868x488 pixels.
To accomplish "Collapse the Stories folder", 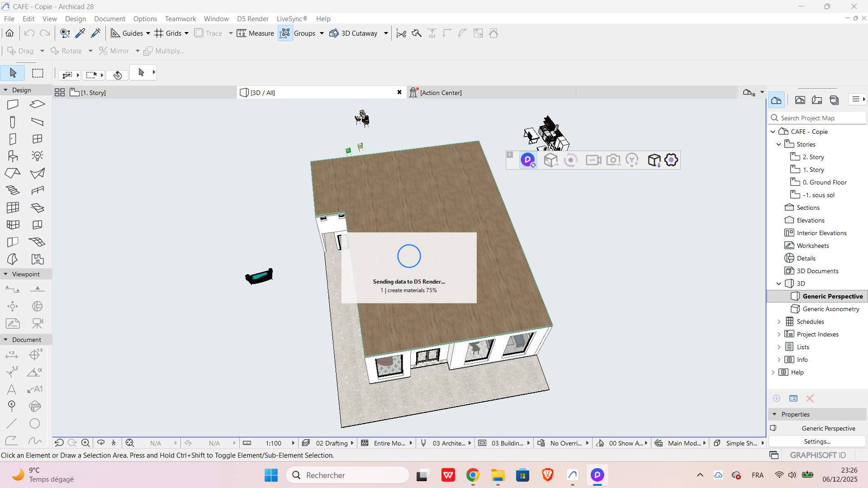I will [779, 144].
